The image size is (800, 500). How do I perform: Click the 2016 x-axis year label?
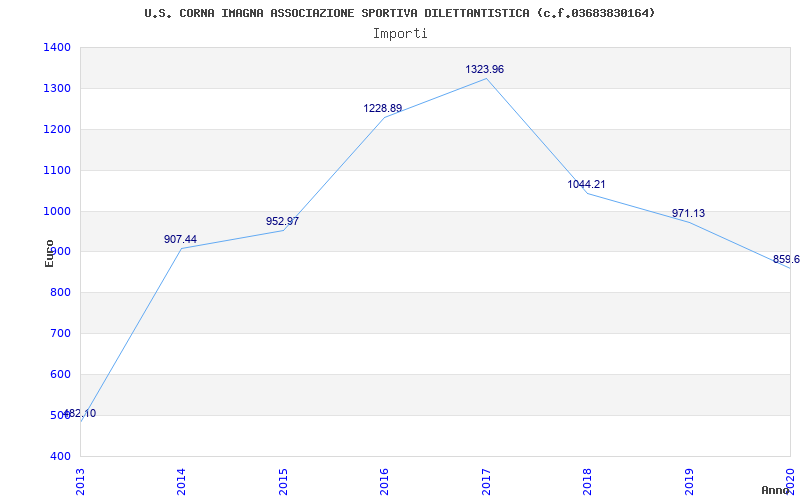(x=384, y=482)
